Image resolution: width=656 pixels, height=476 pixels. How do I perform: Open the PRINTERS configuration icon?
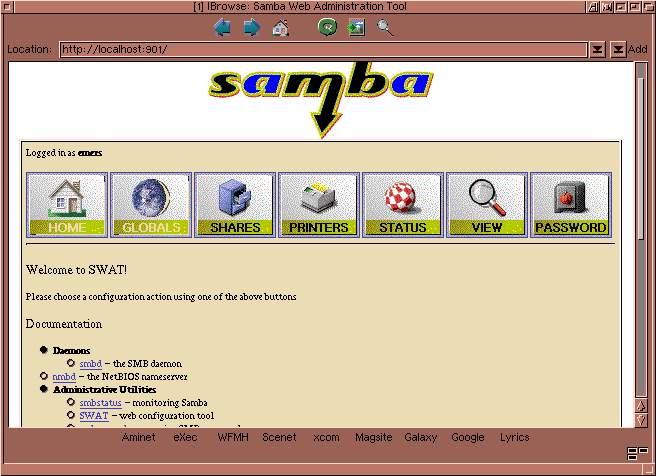319,205
